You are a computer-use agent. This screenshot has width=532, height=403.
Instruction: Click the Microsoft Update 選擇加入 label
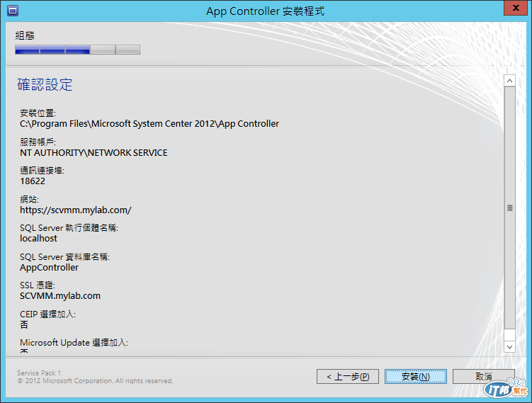tap(74, 343)
